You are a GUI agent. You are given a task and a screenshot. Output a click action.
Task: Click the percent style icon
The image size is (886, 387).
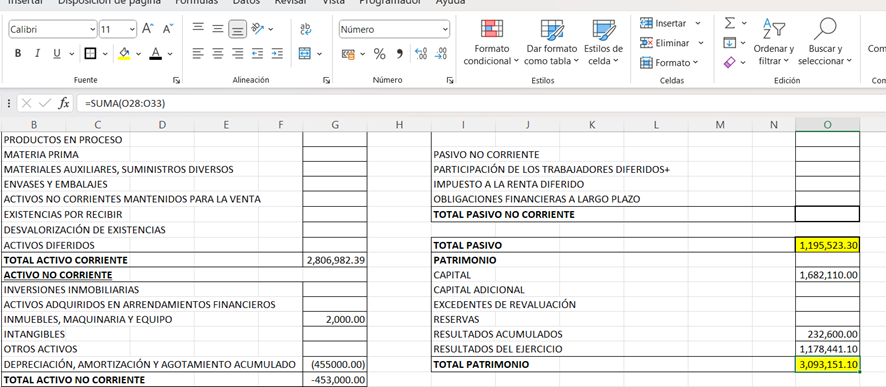click(x=380, y=54)
